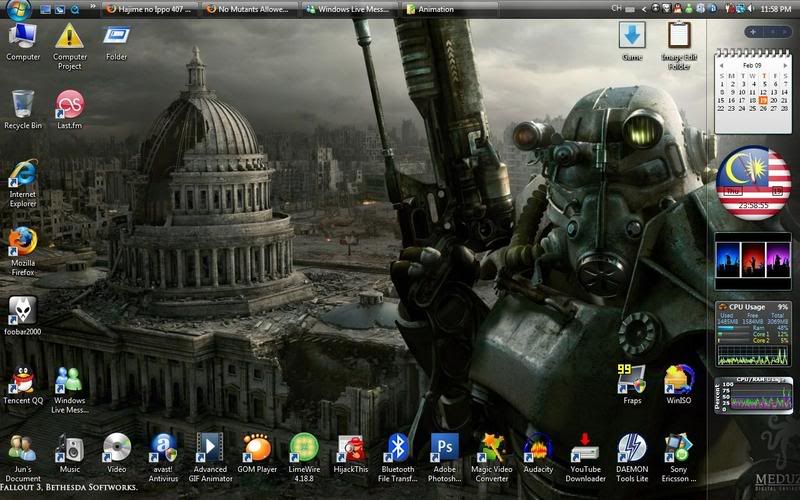800x500 pixels.
Task: Launch Windows Live Messenger desktop shortcut
Action: pos(70,389)
